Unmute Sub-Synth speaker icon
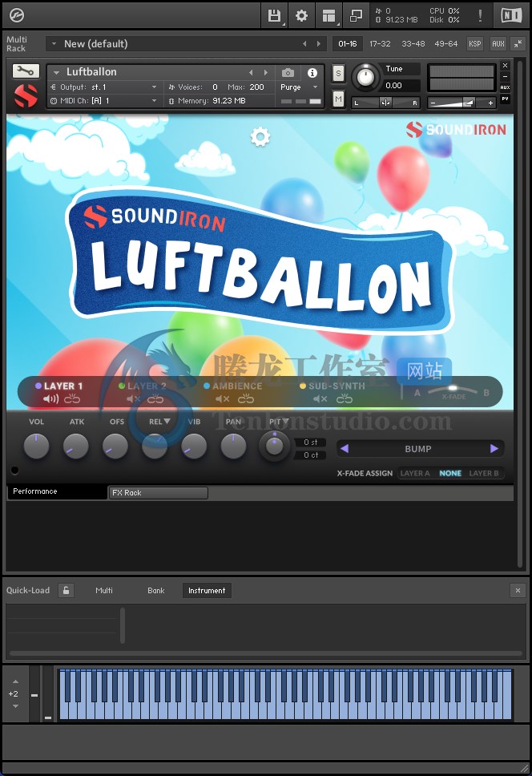 [x=320, y=398]
